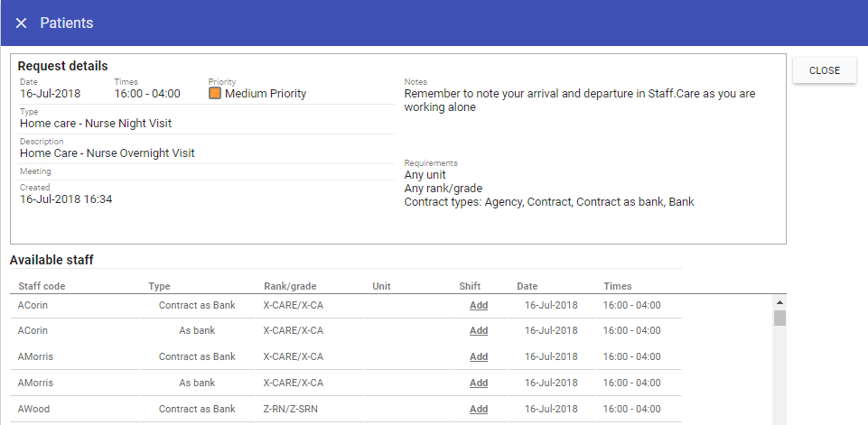Click the Times column header in staff table
868x425 pixels.
click(619, 287)
